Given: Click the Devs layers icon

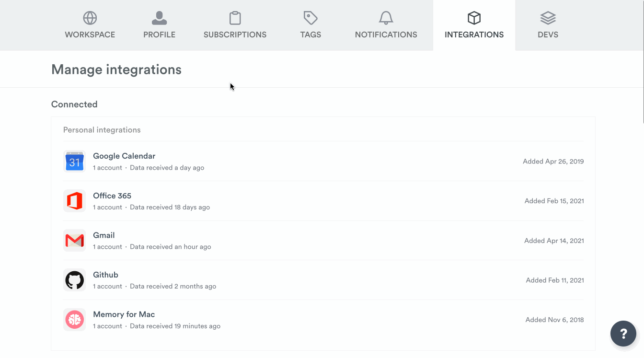Looking at the screenshot, I should 548,18.
